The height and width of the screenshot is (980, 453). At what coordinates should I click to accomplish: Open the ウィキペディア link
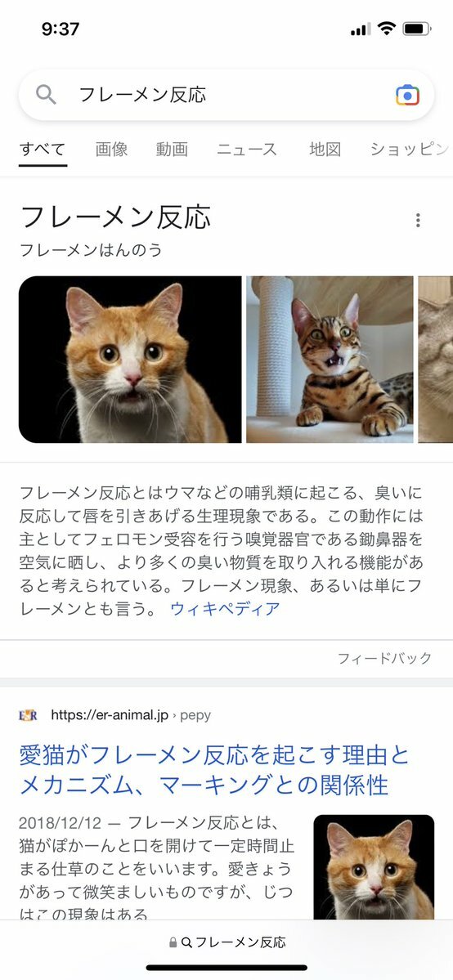[x=225, y=609]
